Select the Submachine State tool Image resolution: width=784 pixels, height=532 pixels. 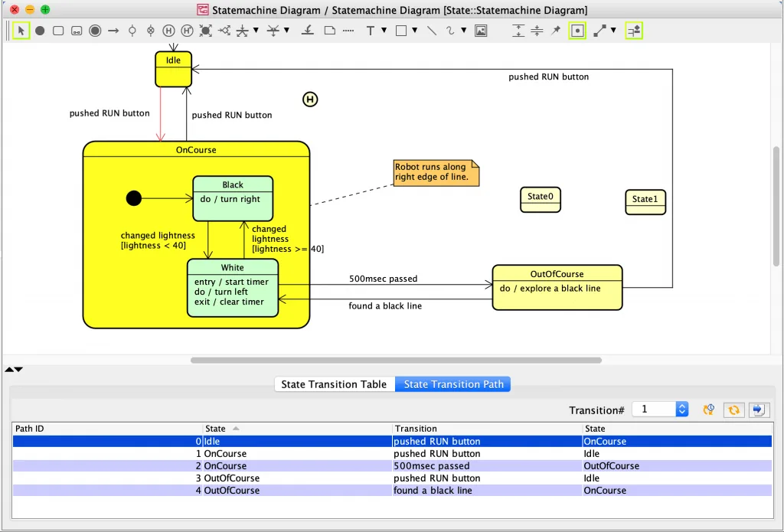(x=77, y=31)
